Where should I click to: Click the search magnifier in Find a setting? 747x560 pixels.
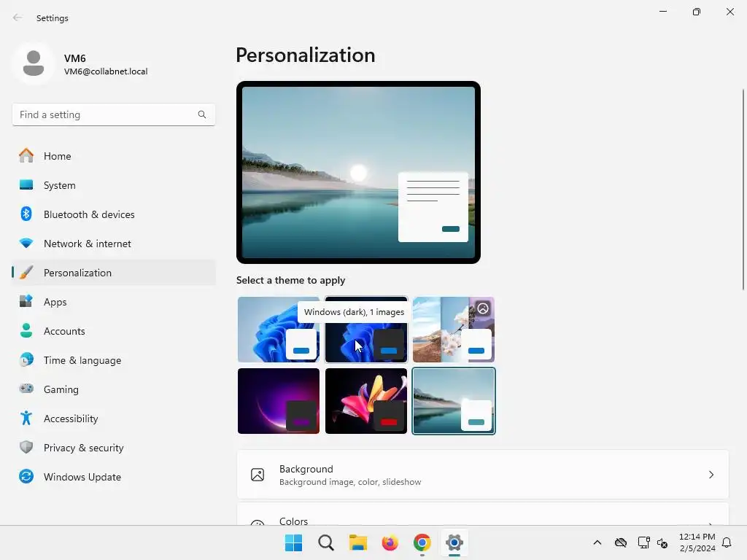pyautogui.click(x=202, y=114)
